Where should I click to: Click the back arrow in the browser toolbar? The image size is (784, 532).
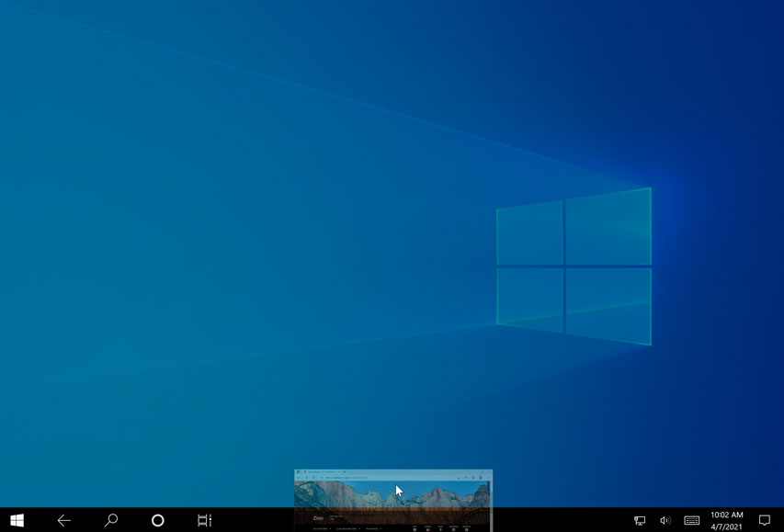[x=299, y=477]
